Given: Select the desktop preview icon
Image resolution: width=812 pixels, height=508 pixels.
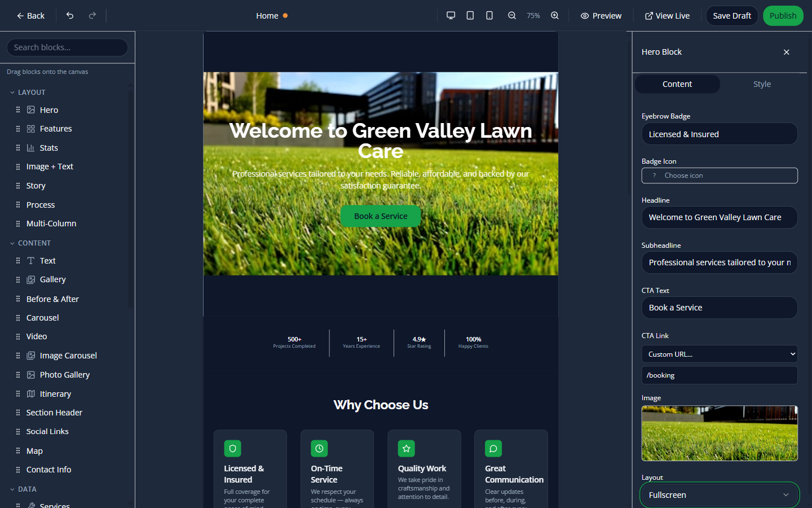Looking at the screenshot, I should coord(451,15).
